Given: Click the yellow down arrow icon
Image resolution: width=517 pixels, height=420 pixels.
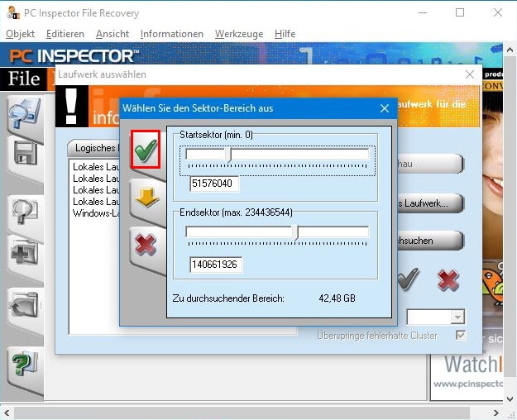Looking at the screenshot, I should [x=146, y=197].
